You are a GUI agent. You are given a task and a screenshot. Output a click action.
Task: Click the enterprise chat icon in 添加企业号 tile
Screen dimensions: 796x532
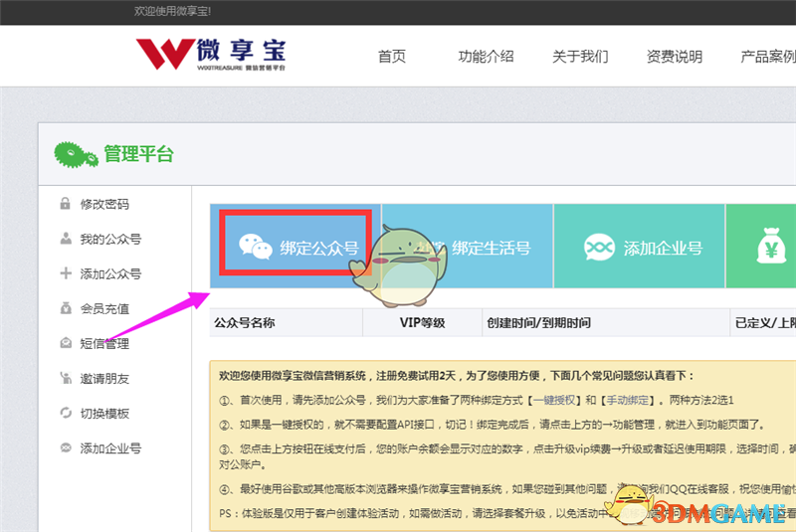[599, 248]
